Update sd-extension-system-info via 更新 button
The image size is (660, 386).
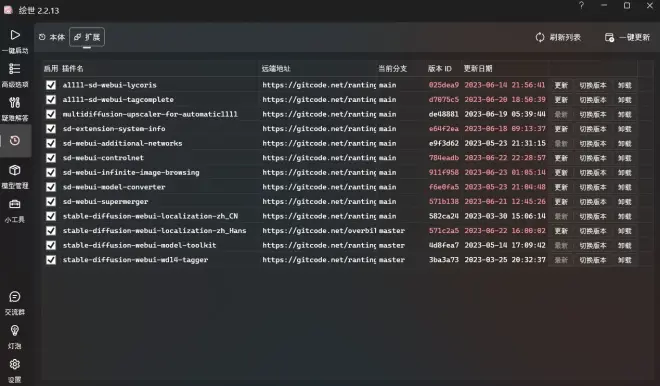(x=561, y=129)
